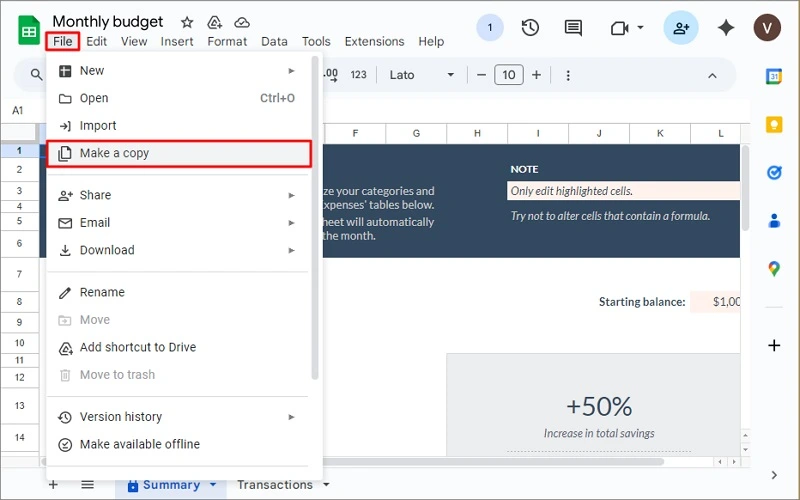
Task: Select column H header
Action: [477, 134]
